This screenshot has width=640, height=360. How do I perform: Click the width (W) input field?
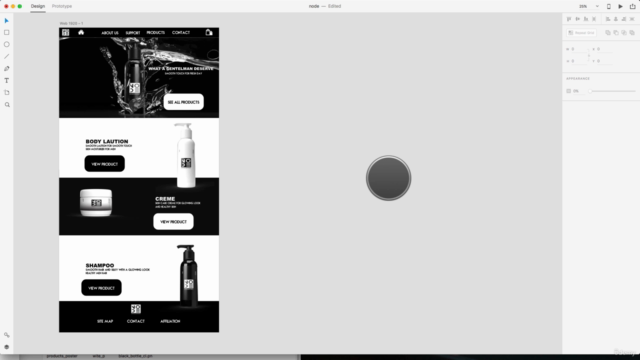click(x=579, y=49)
